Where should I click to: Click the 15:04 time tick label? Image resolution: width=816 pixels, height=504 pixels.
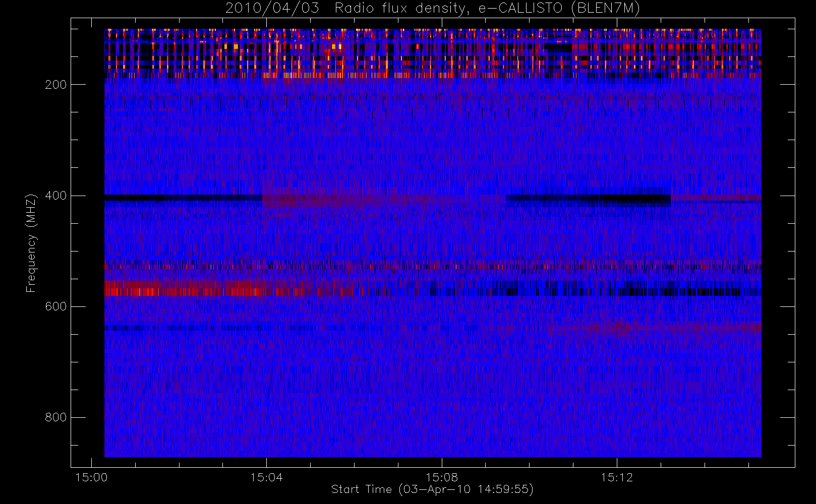pyautogui.click(x=266, y=477)
